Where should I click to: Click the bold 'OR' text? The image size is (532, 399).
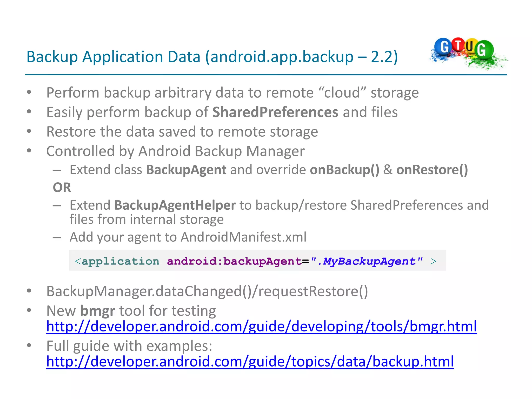62,187
